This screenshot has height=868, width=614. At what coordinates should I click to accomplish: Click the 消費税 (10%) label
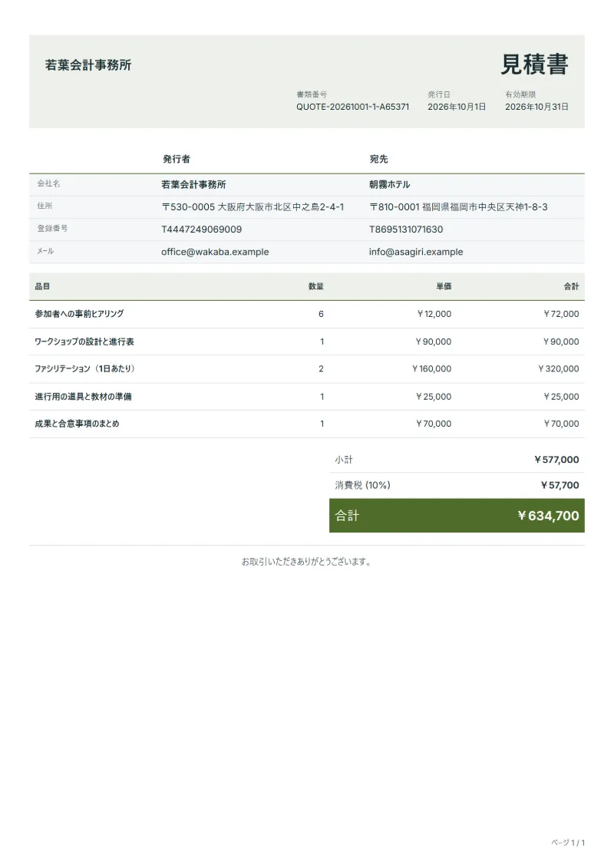click(x=362, y=485)
